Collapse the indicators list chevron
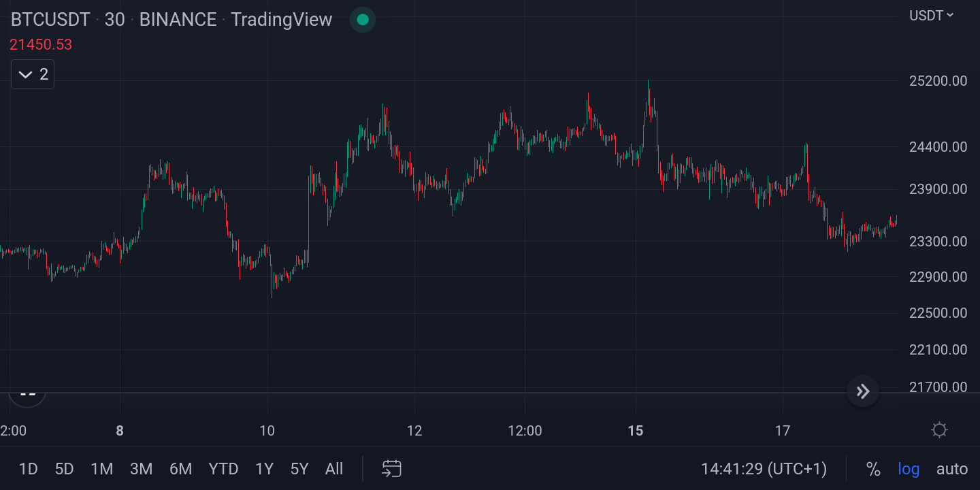 click(x=24, y=73)
